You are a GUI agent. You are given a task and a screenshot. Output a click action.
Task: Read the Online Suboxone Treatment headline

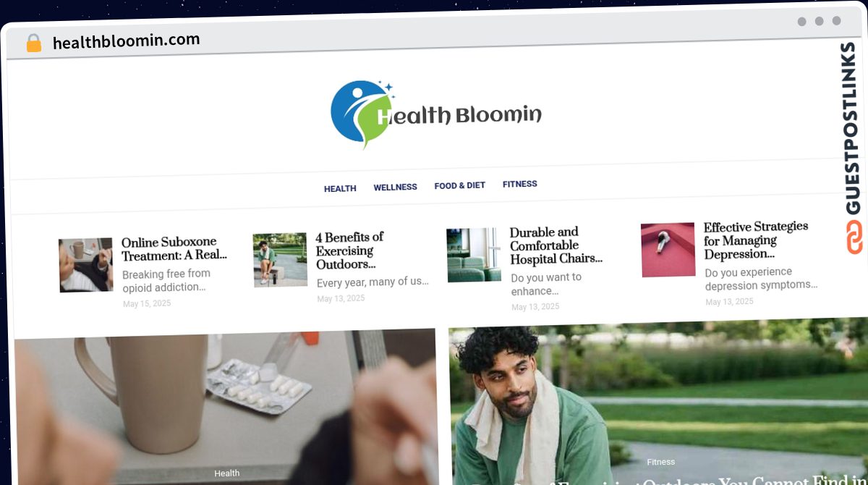point(174,248)
